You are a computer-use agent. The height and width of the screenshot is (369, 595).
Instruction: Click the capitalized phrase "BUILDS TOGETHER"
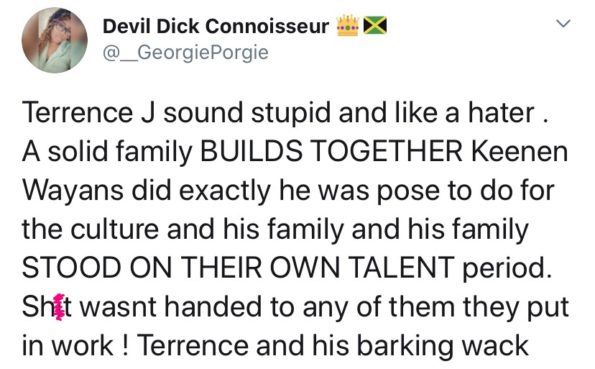pyautogui.click(x=331, y=151)
